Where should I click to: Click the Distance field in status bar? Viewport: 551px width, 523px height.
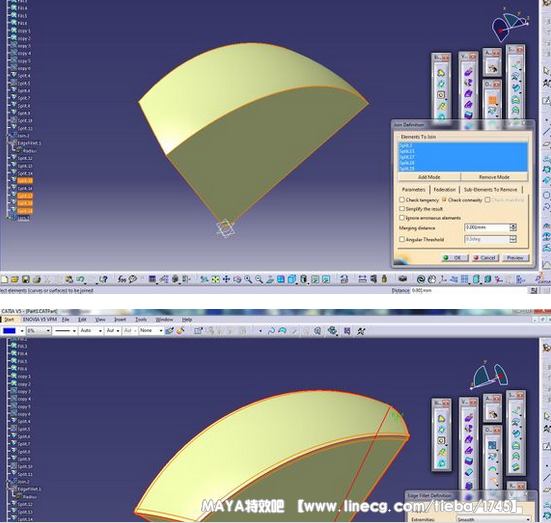pyautogui.click(x=469, y=291)
